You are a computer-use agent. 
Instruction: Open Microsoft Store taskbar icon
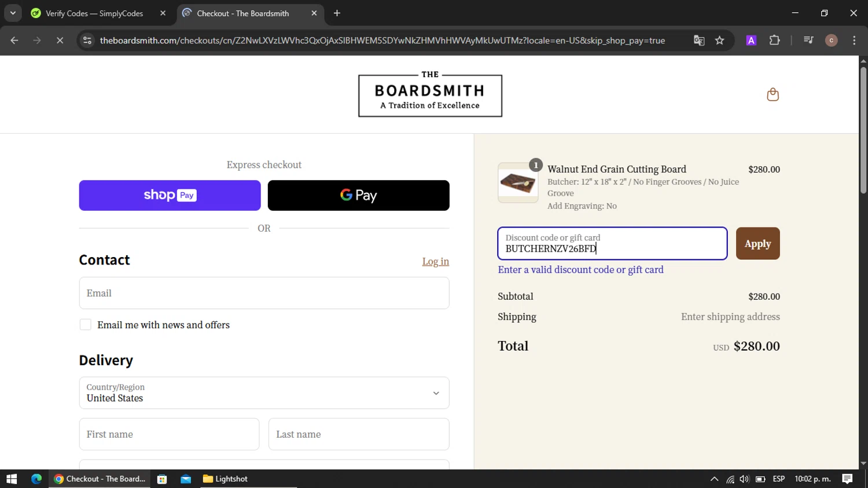(x=162, y=479)
